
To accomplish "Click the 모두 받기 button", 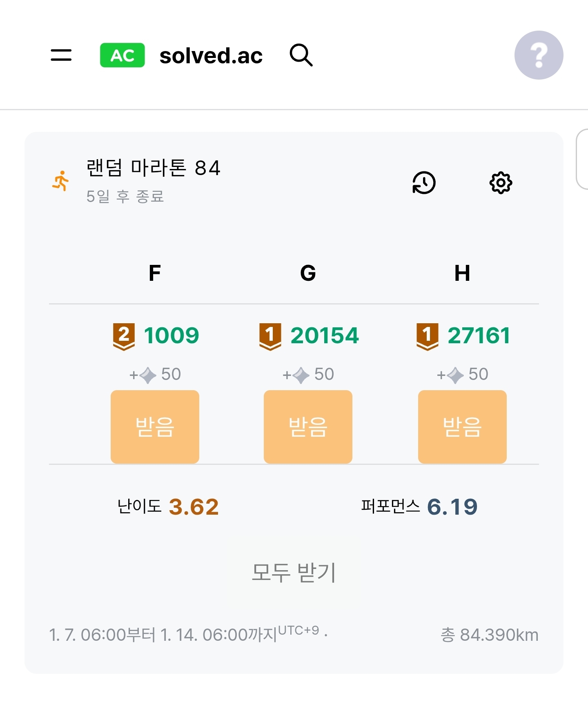I will click(x=294, y=572).
